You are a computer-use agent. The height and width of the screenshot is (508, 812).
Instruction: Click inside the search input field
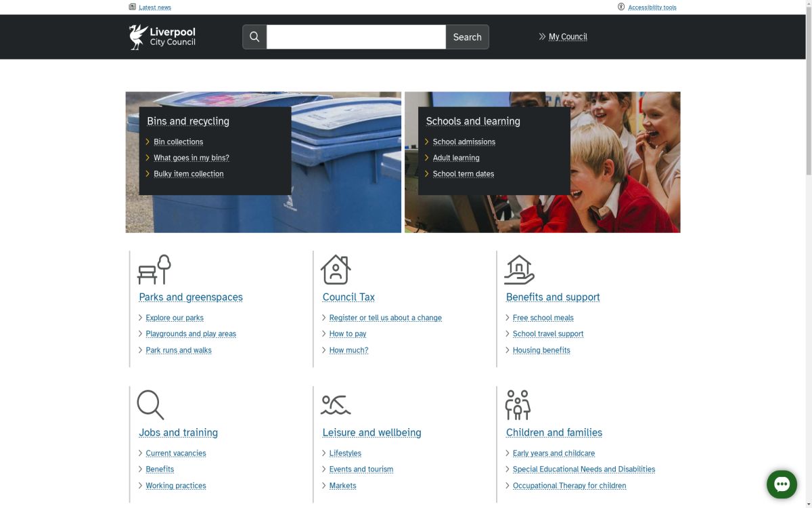pos(355,37)
